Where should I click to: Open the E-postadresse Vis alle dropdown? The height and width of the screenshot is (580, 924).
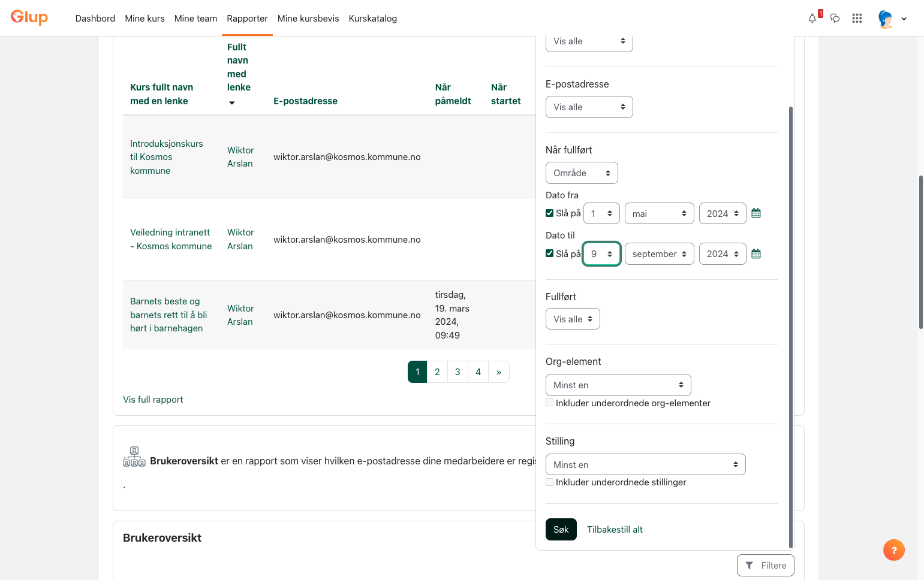pos(589,107)
